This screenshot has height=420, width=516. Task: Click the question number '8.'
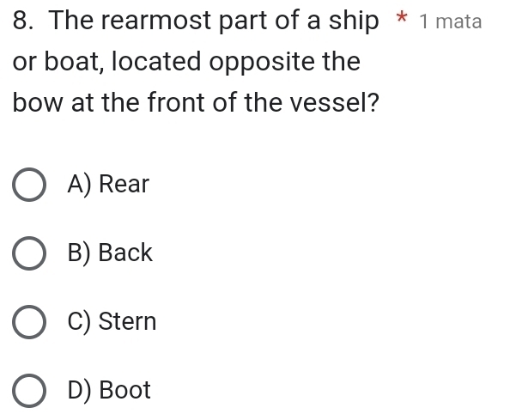point(24,21)
